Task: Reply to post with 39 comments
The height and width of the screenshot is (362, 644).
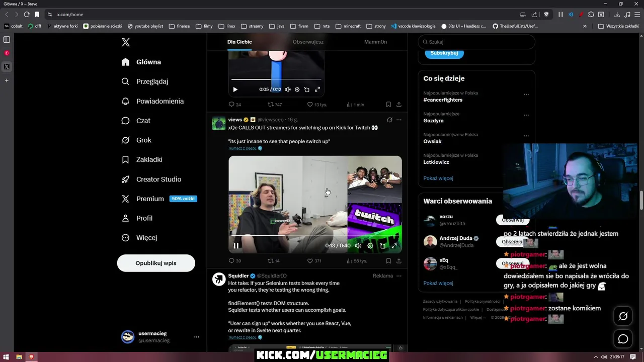Action: [x=235, y=261]
